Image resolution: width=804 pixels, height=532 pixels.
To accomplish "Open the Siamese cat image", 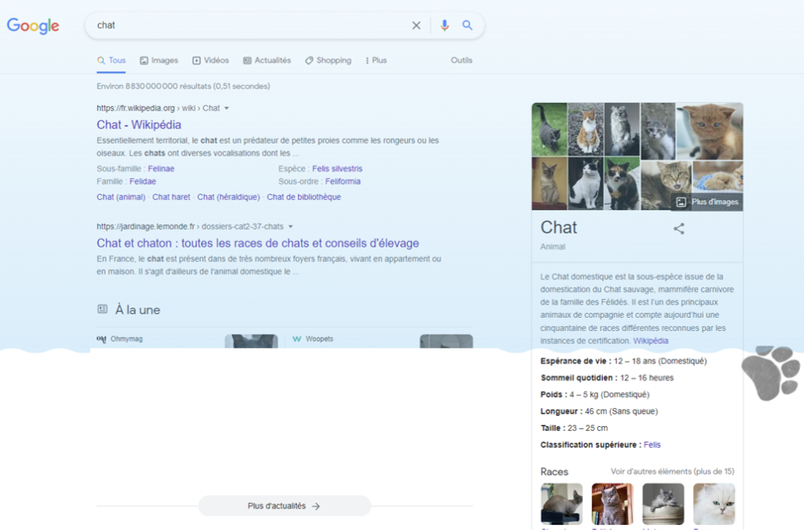I will coord(549,184).
